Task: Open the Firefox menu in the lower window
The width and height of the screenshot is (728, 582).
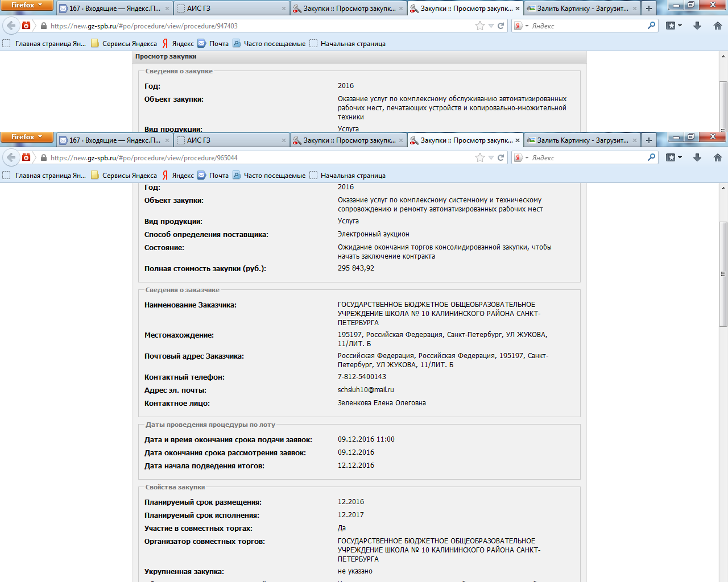Action: click(x=27, y=137)
